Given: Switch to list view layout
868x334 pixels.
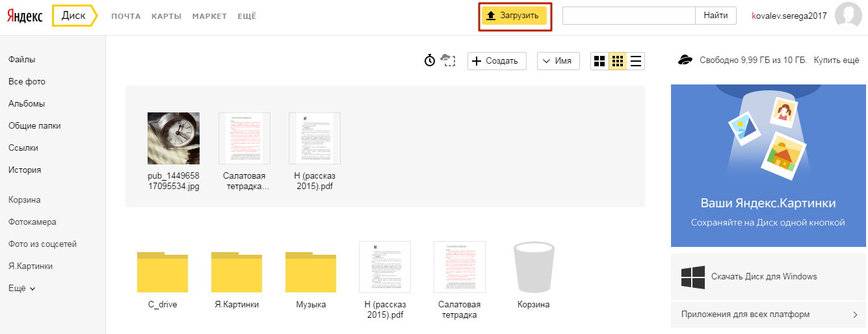Looking at the screenshot, I should coord(636,61).
